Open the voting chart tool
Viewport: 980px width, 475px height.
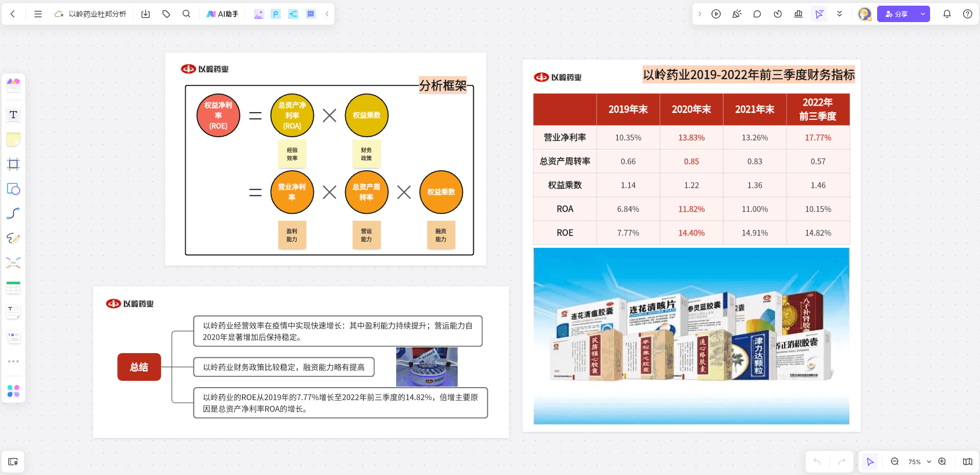pyautogui.click(x=798, y=14)
